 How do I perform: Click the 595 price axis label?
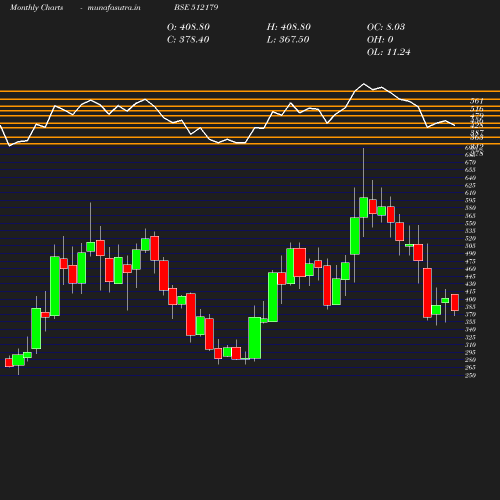470,200
